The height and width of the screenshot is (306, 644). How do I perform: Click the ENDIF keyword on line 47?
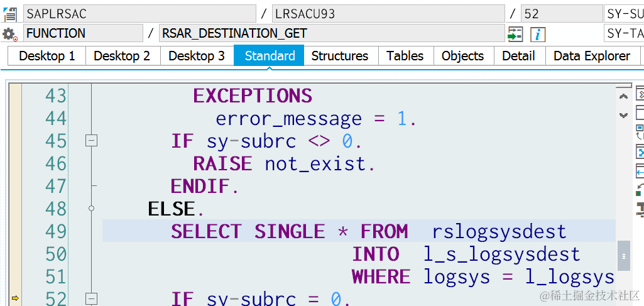pos(200,187)
